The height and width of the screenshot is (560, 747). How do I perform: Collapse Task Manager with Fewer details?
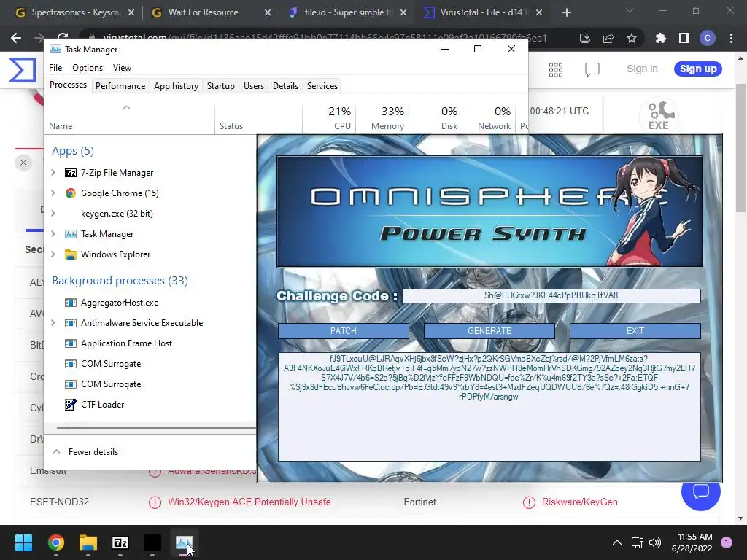(86, 452)
